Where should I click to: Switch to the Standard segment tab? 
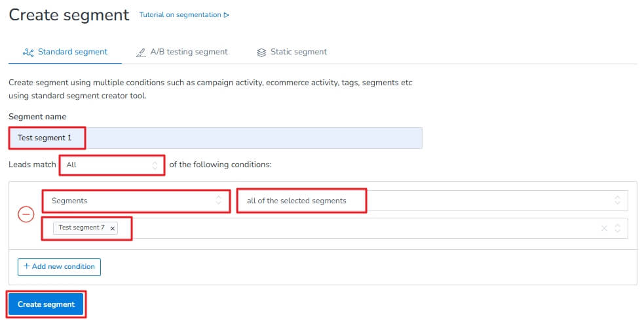pos(72,52)
